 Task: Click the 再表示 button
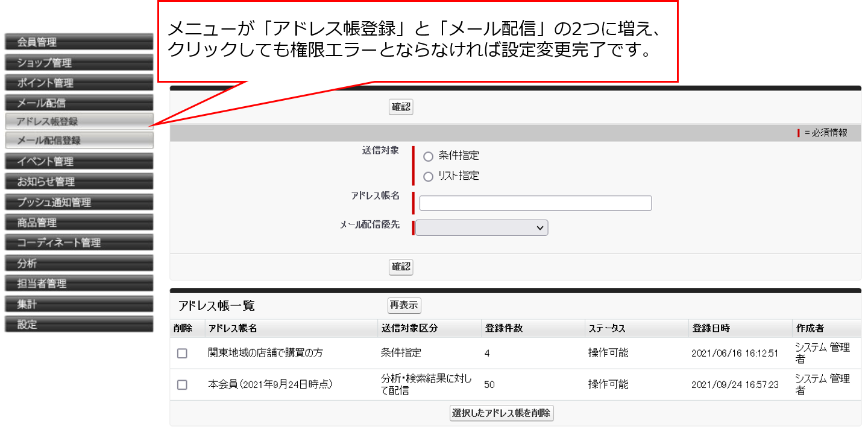(x=404, y=305)
